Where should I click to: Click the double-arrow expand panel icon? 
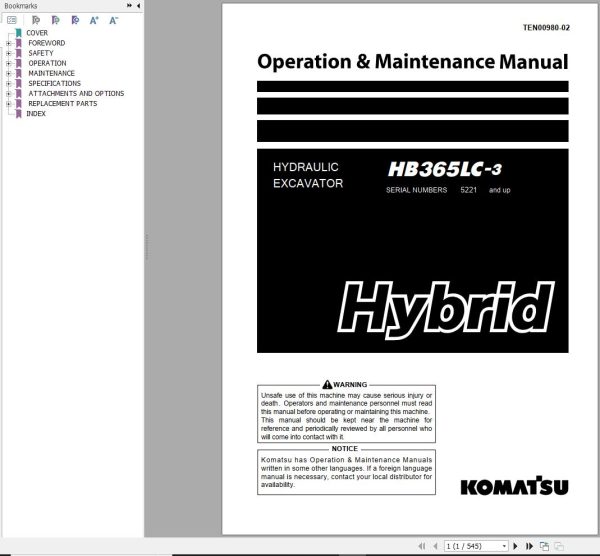click(129, 5)
